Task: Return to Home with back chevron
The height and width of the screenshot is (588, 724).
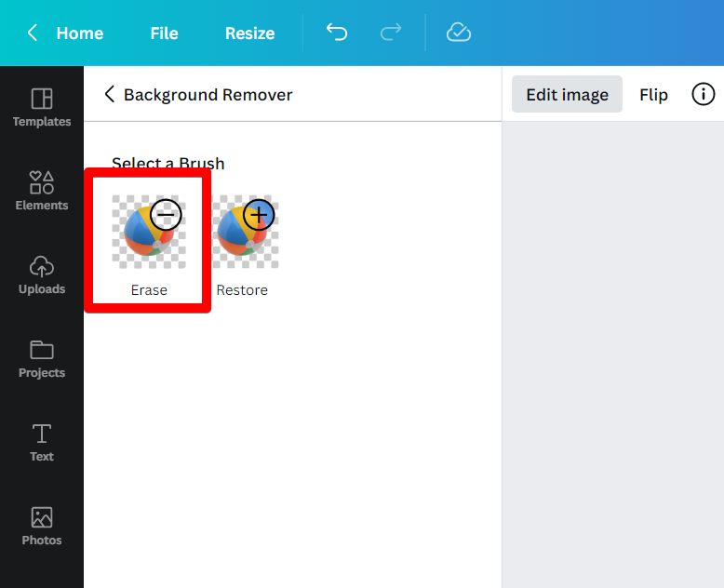Action: point(33,33)
